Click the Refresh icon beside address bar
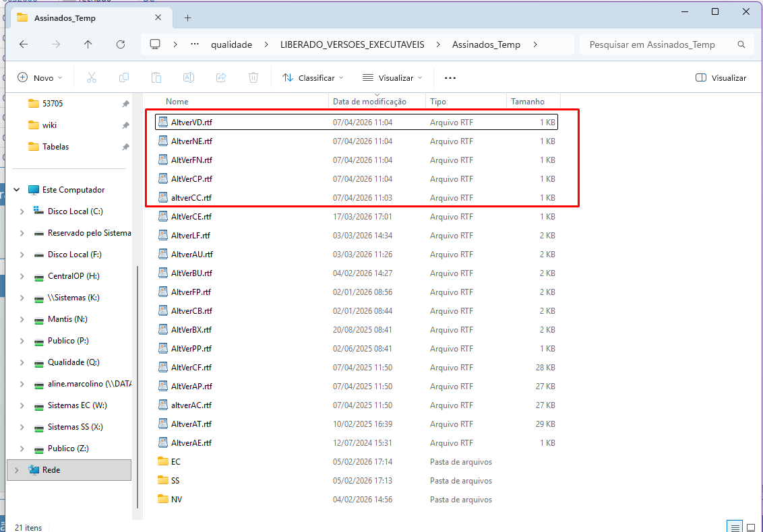Screen dimensions: 763x532 pyautogui.click(x=121, y=44)
